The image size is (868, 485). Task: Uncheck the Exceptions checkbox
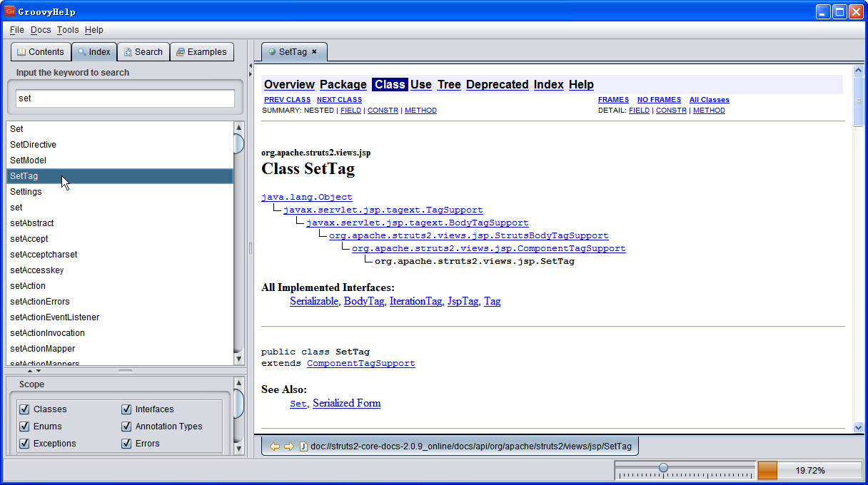click(x=24, y=444)
